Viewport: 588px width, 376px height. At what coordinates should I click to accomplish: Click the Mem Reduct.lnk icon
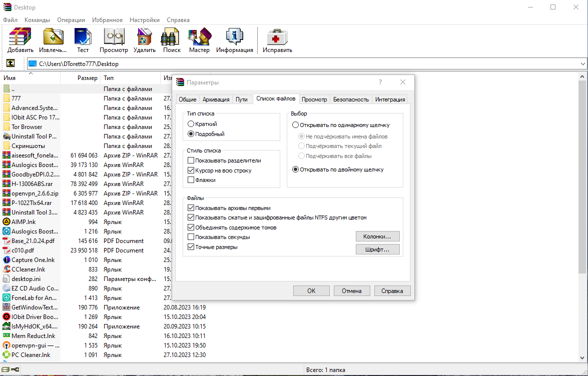(7, 336)
